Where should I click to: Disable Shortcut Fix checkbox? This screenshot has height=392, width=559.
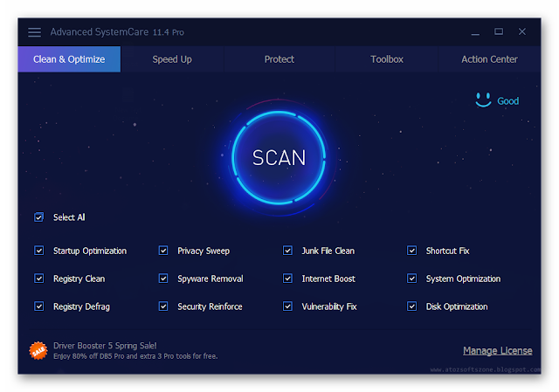(411, 251)
